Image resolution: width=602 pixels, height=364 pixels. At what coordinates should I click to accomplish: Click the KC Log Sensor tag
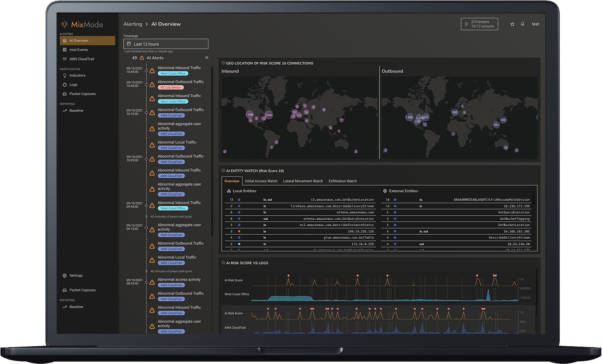click(171, 88)
